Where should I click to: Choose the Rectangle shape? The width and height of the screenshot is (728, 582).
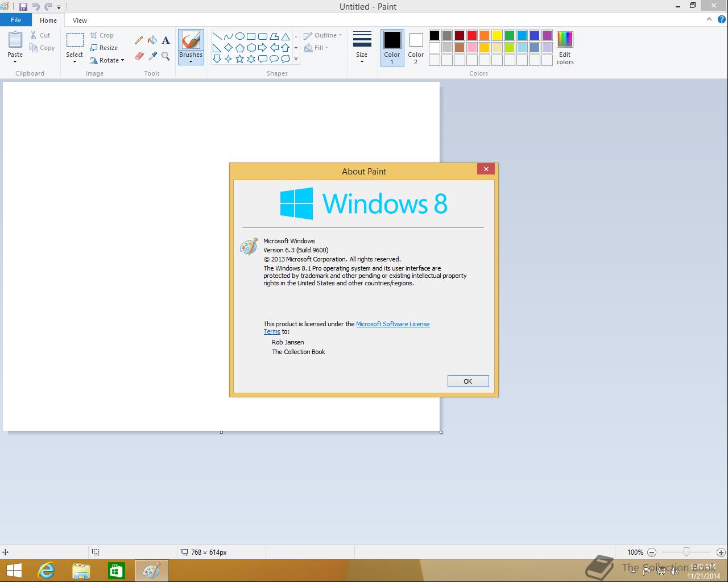click(x=251, y=36)
